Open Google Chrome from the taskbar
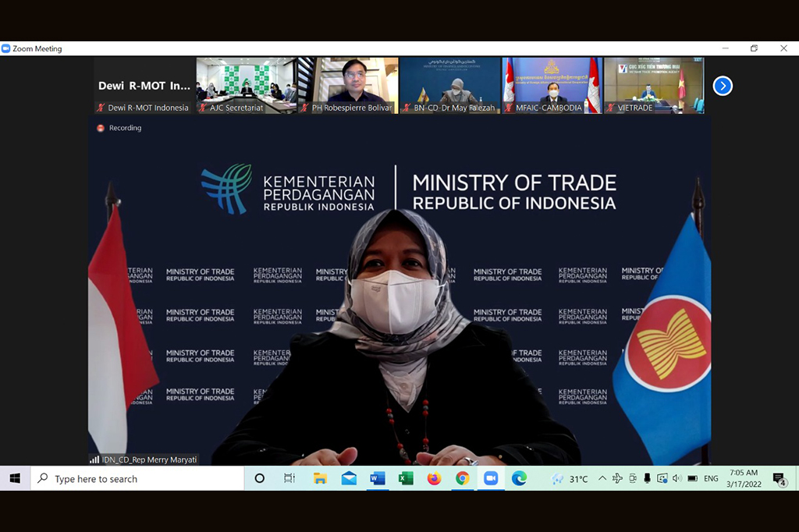This screenshot has width=799, height=532. pos(463,478)
